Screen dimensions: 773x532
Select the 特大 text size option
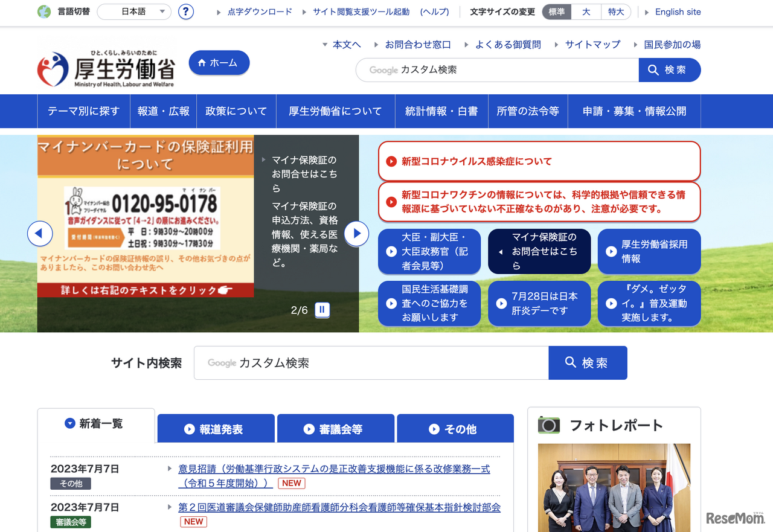tap(616, 11)
